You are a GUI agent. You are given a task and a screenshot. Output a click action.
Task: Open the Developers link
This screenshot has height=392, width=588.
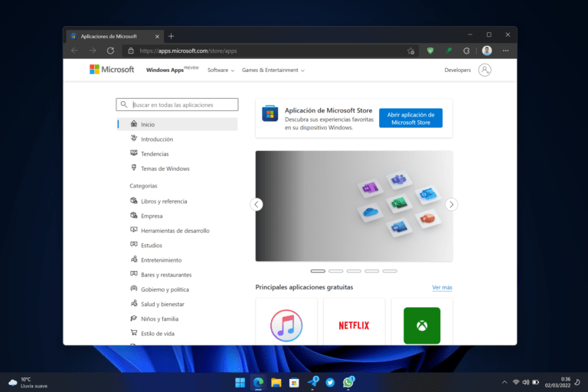coord(458,70)
